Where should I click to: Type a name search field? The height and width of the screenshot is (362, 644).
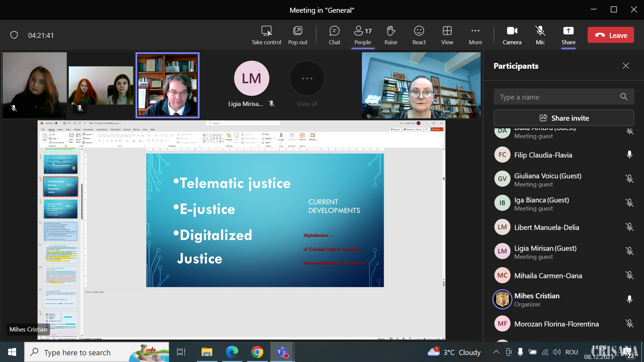click(x=557, y=97)
